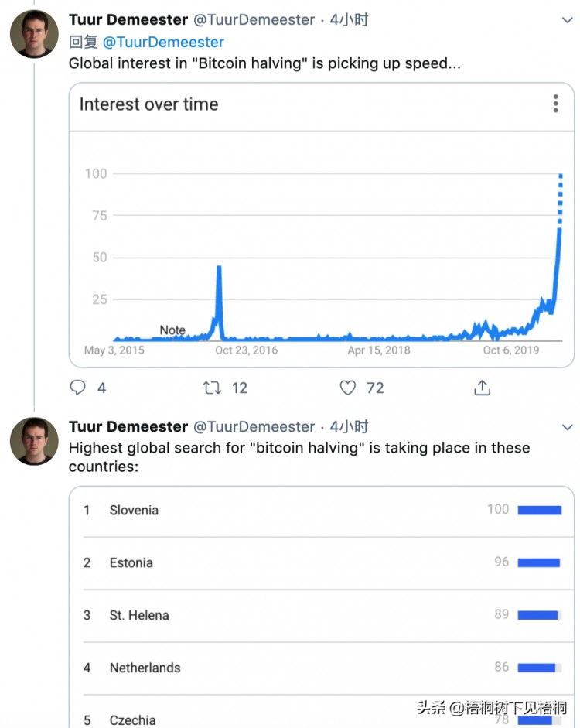Viewport: 580px width, 728px height.
Task: Select the Slovenia row in country list
Action: tap(322, 511)
